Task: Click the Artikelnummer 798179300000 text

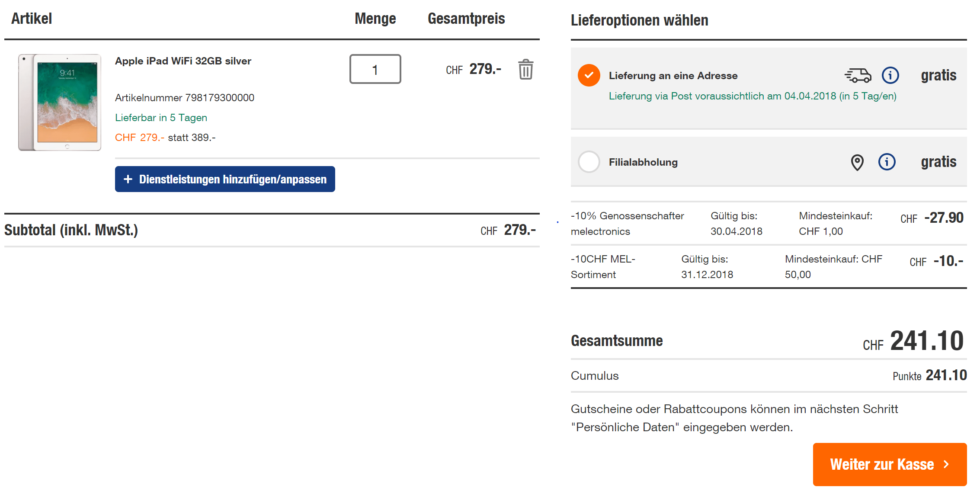Action: click(184, 98)
